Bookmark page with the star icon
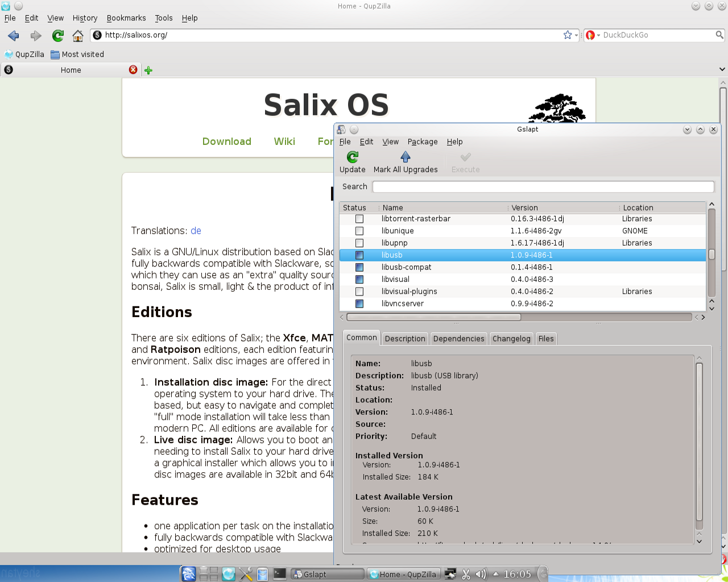This screenshot has width=728, height=582. (x=567, y=35)
